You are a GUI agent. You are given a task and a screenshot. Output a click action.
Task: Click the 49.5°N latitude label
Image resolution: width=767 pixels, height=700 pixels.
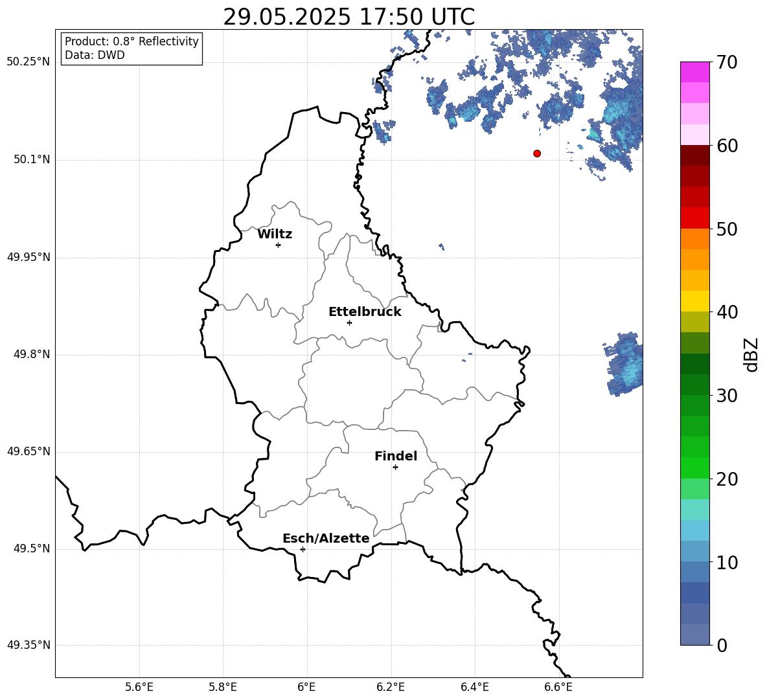(32, 548)
